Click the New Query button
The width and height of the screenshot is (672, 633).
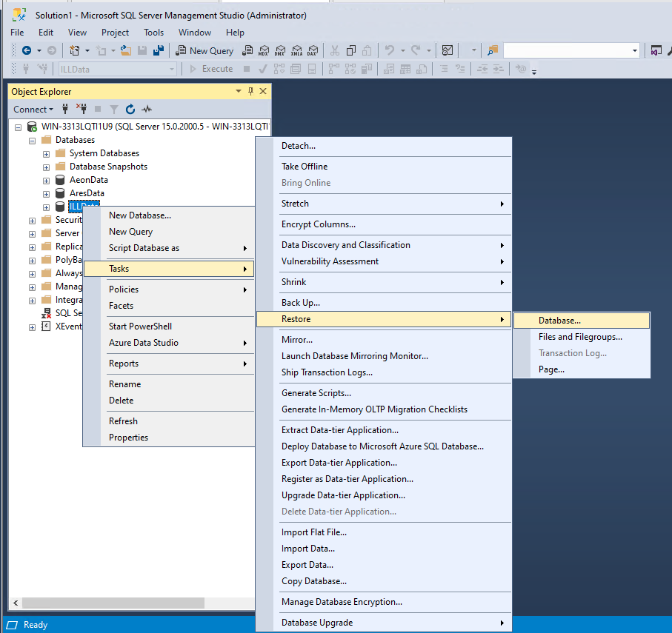click(x=205, y=50)
